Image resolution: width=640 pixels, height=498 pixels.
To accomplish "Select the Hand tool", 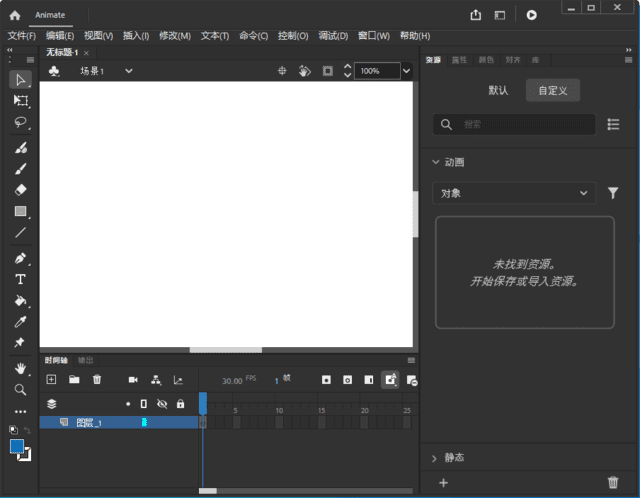I will pyautogui.click(x=20, y=368).
